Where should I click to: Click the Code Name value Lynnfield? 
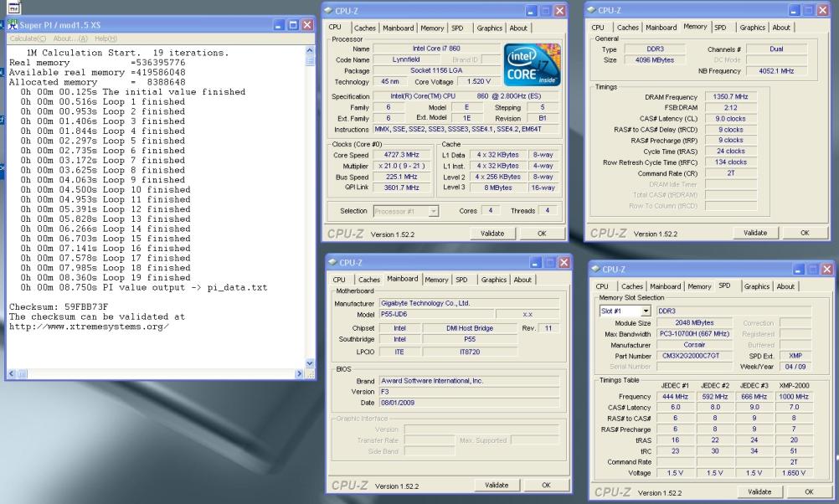[406, 59]
